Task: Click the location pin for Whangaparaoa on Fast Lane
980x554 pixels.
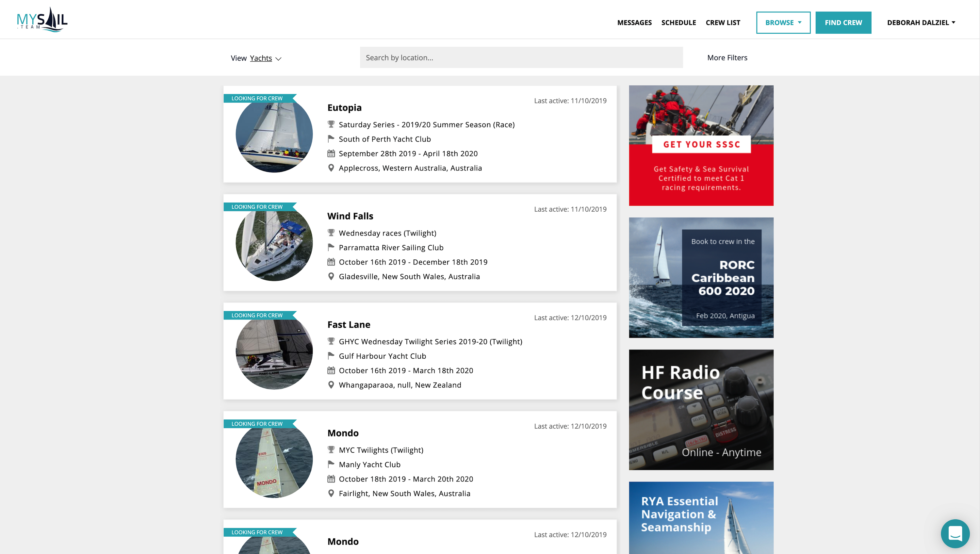Action: (331, 385)
